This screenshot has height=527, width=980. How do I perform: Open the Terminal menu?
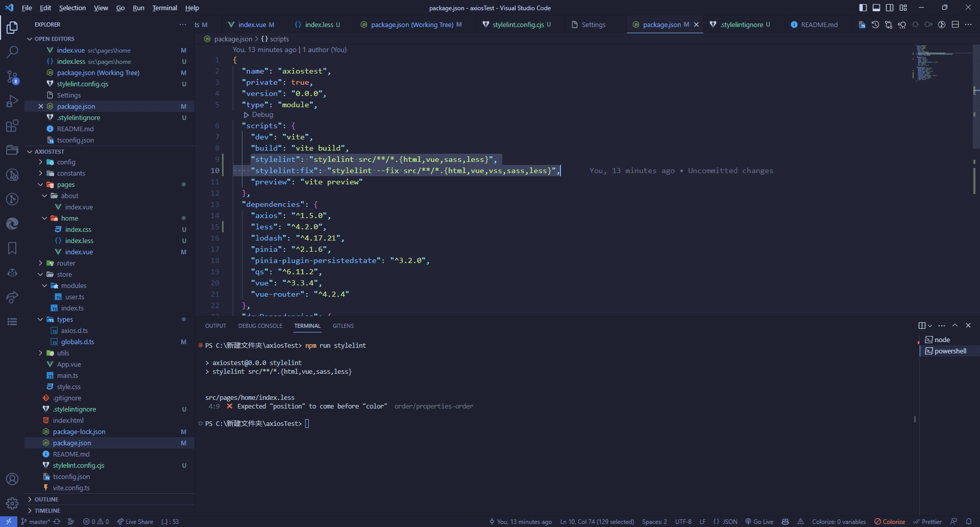click(x=164, y=8)
